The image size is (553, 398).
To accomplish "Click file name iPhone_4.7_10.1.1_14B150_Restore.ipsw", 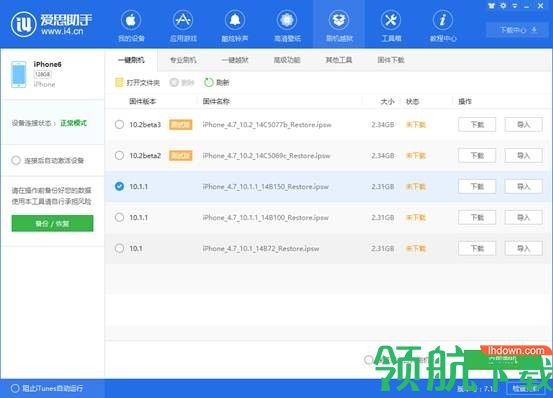I will (266, 187).
